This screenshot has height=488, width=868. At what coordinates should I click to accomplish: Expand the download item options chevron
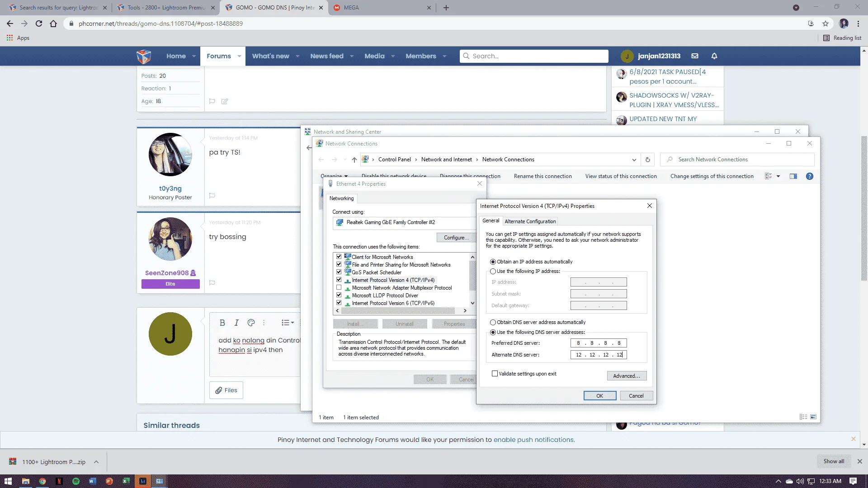click(96, 462)
